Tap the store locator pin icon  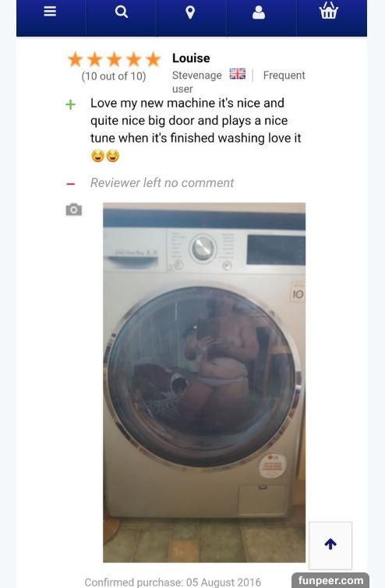(x=190, y=12)
